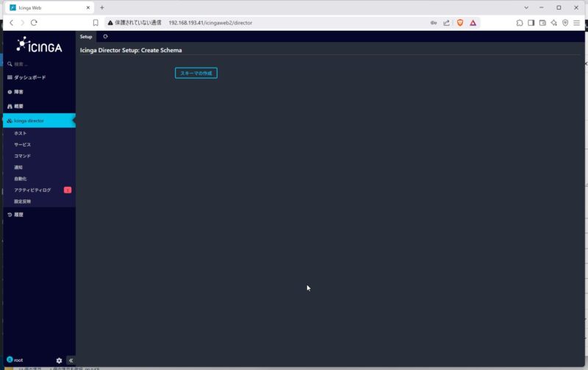The image size is (588, 370).
Task: Open the settings gear in sidebar footer
Action: (x=59, y=360)
